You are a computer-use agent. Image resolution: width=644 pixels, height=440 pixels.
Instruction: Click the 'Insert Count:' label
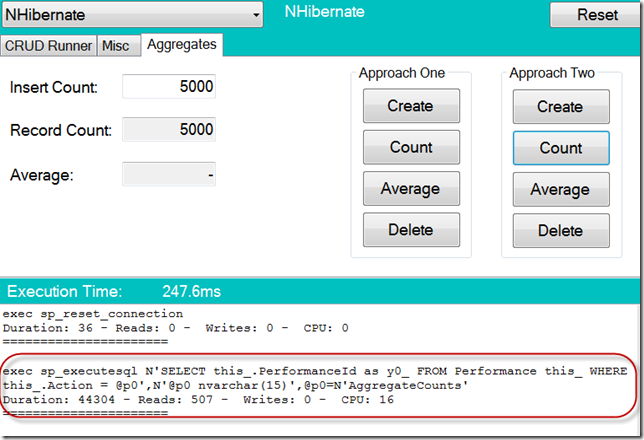pos(54,88)
